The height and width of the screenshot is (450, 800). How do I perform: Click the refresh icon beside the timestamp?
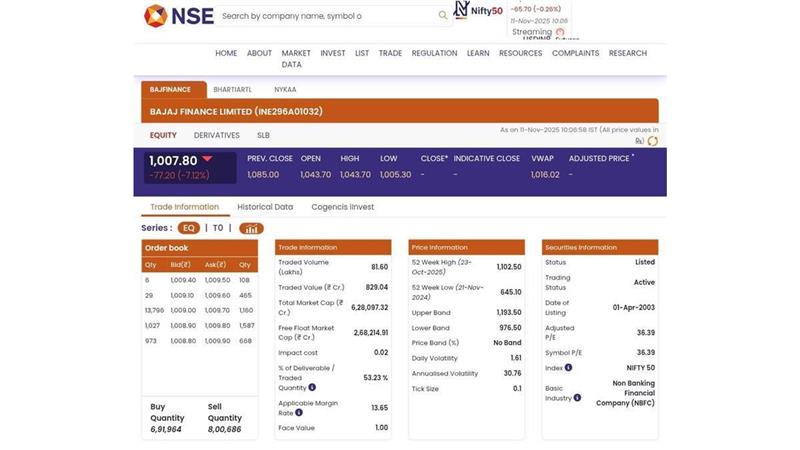point(653,141)
